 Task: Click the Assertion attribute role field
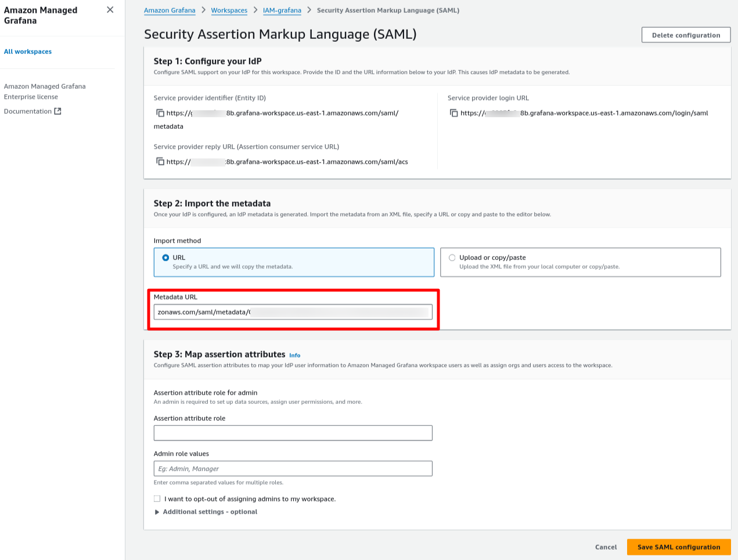(x=293, y=433)
